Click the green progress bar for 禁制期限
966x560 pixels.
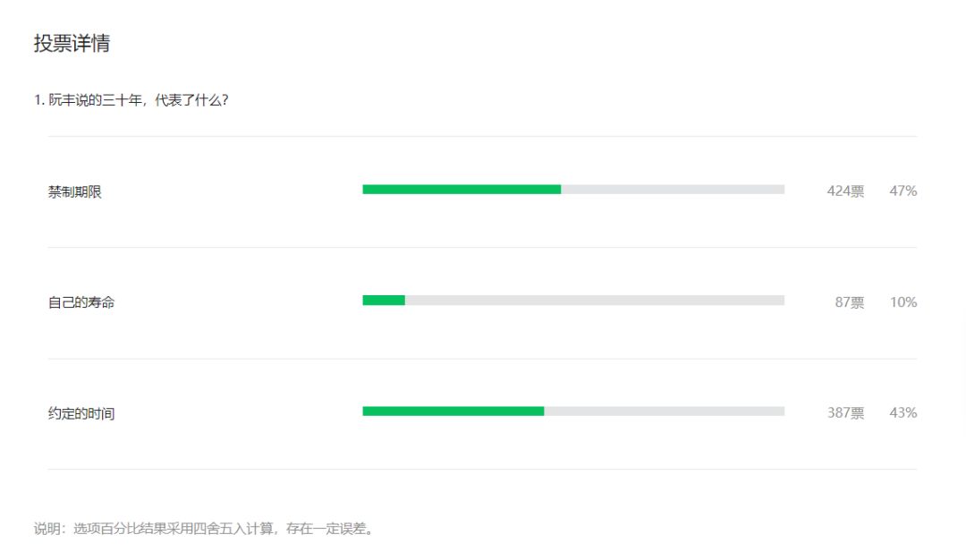[x=462, y=190]
